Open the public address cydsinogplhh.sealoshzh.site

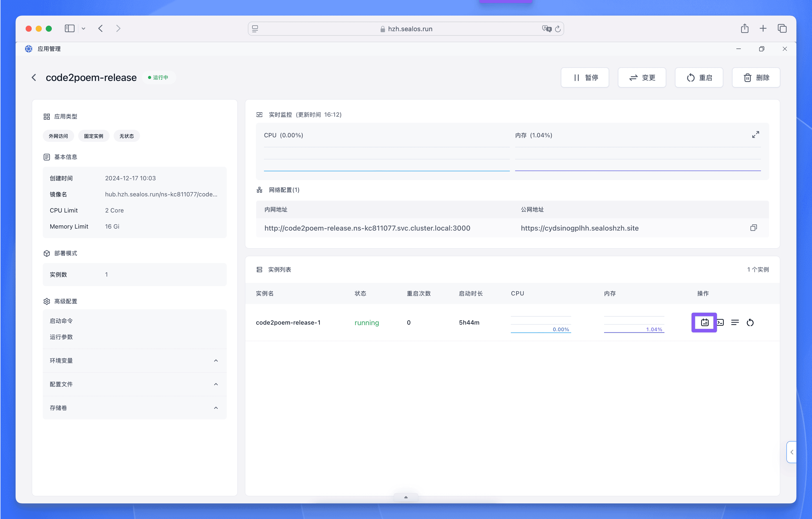pyautogui.click(x=579, y=228)
